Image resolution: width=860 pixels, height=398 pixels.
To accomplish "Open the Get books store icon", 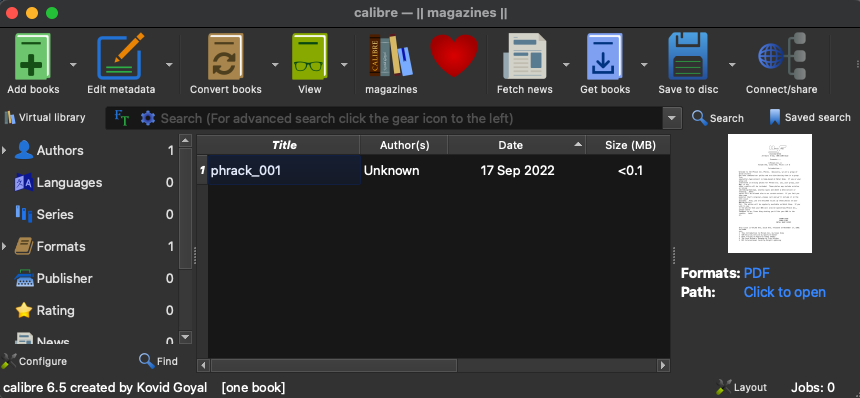I will pyautogui.click(x=605, y=56).
